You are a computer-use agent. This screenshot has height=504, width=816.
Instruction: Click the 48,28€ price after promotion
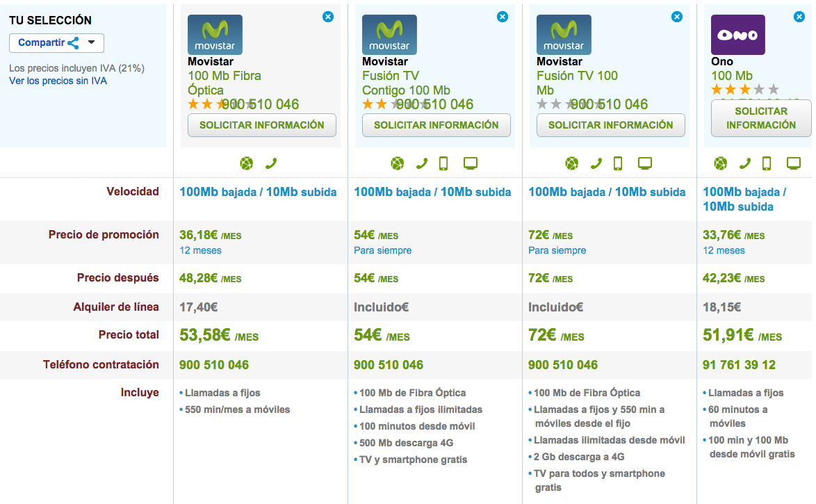pyautogui.click(x=210, y=279)
